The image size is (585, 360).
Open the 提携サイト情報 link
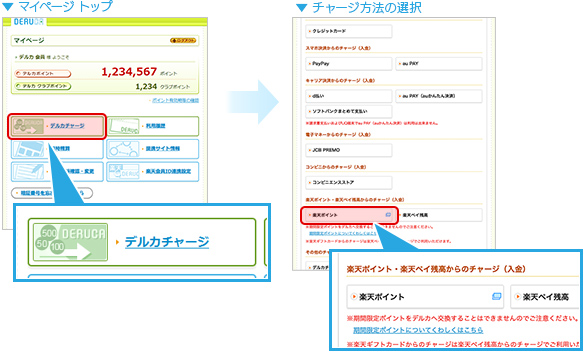(x=163, y=148)
